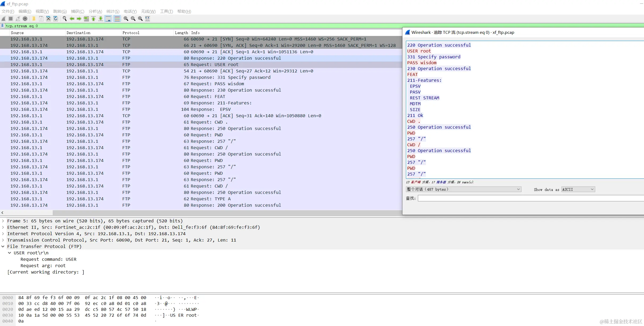Open the 捕获(C) menu

pyautogui.click(x=78, y=11)
